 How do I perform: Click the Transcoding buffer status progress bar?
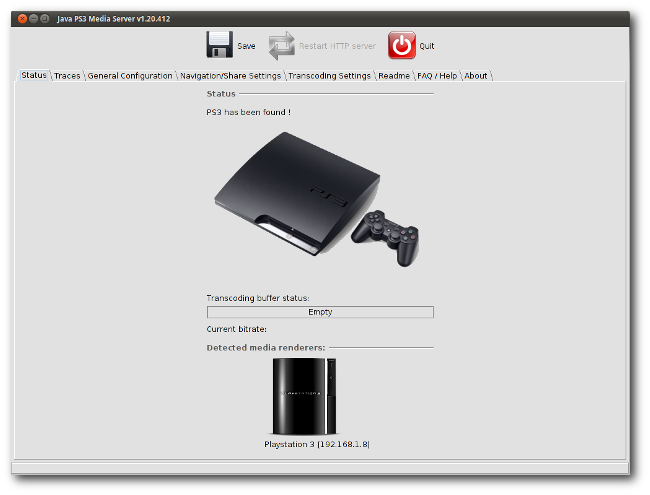click(x=320, y=312)
